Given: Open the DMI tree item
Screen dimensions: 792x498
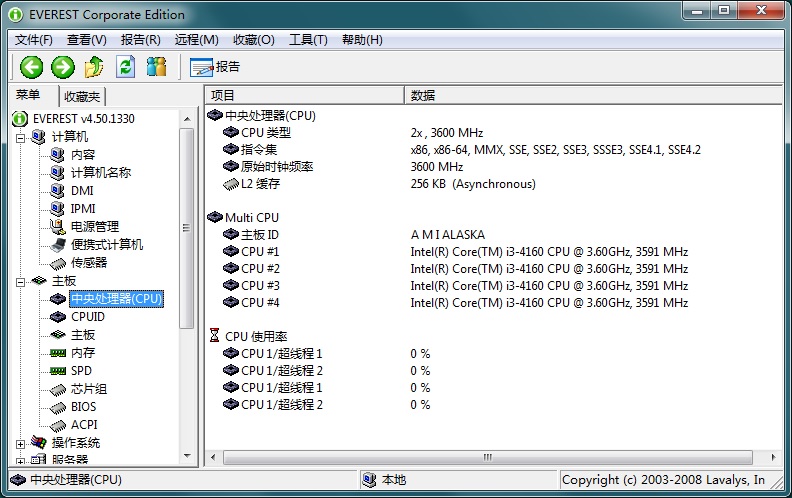Looking at the screenshot, I should 82,190.
